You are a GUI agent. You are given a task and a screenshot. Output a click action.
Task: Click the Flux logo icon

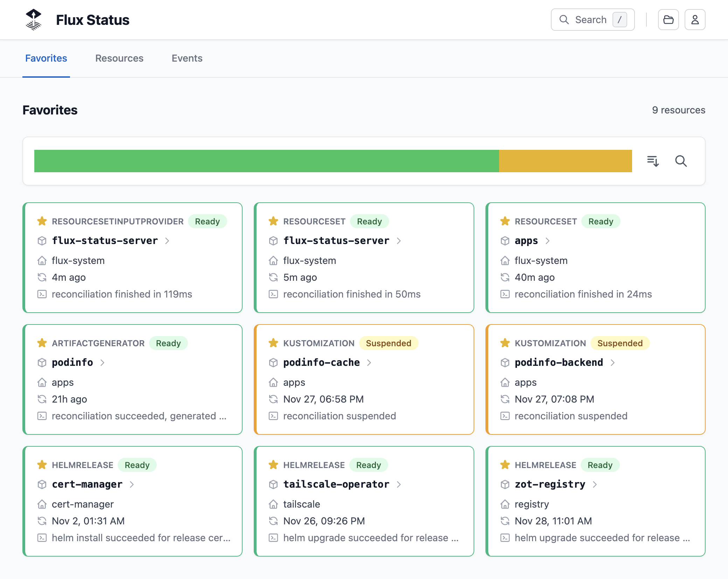click(34, 20)
